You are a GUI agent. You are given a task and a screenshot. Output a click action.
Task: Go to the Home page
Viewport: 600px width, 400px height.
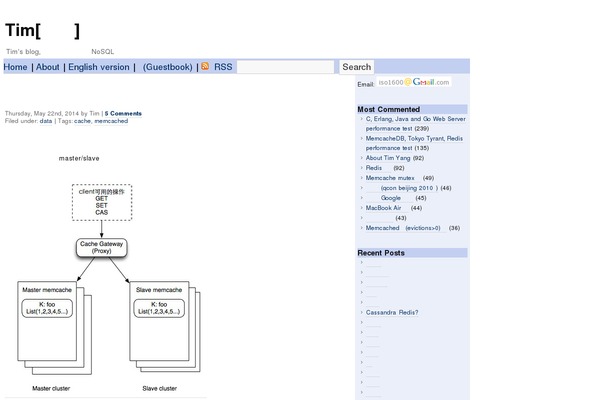pos(15,67)
